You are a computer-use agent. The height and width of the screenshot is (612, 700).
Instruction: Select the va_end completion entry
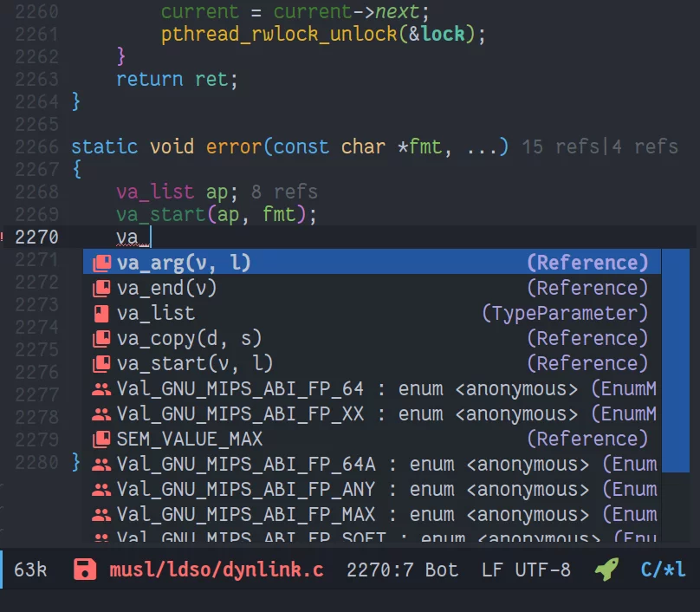point(167,288)
